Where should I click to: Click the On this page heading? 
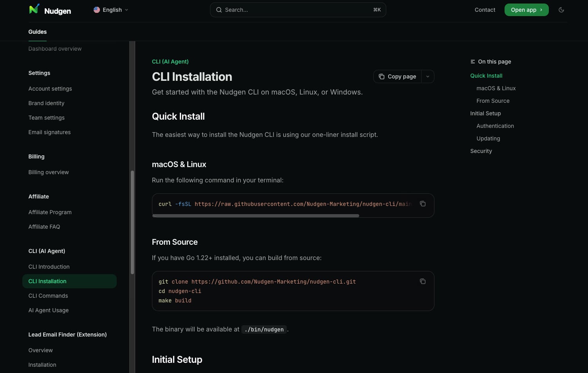tap(494, 62)
